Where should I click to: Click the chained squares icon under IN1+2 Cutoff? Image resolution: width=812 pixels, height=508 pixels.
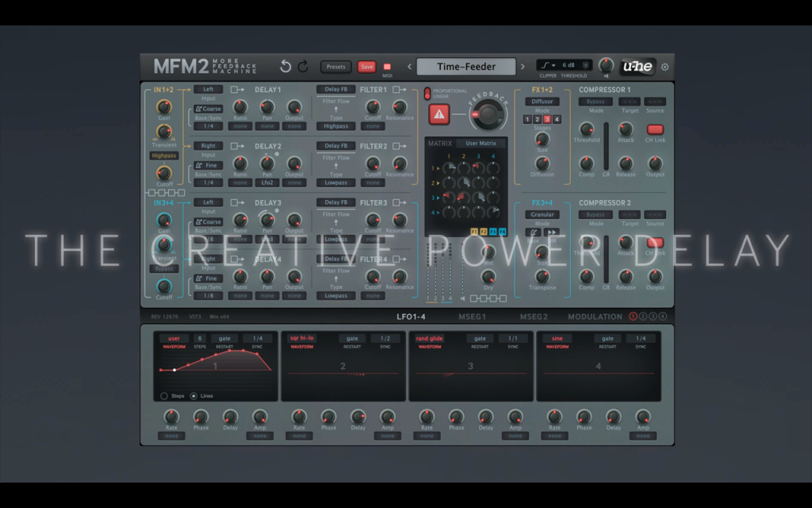pyautogui.click(x=167, y=193)
